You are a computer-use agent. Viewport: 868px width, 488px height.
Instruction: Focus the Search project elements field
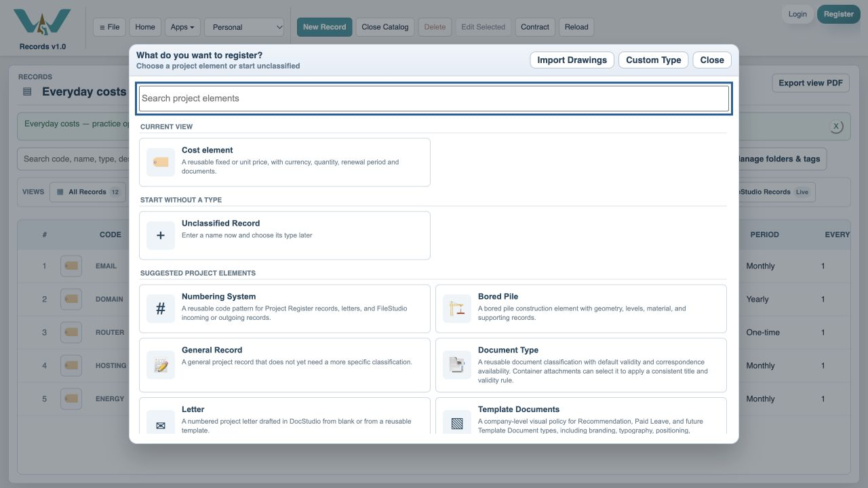pyautogui.click(x=434, y=98)
